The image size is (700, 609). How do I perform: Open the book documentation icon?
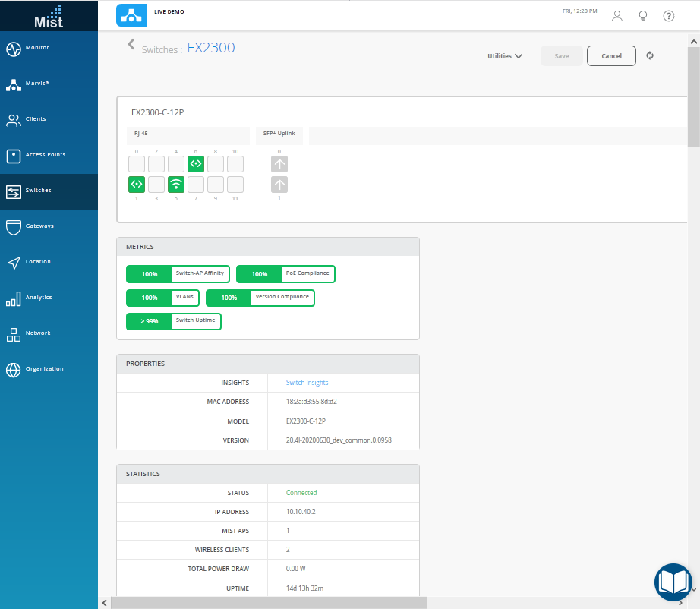pos(673,582)
